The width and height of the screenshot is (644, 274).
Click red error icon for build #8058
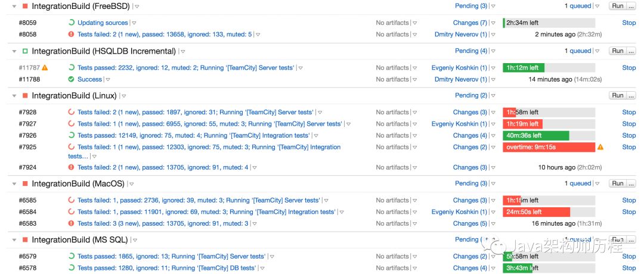click(x=71, y=35)
